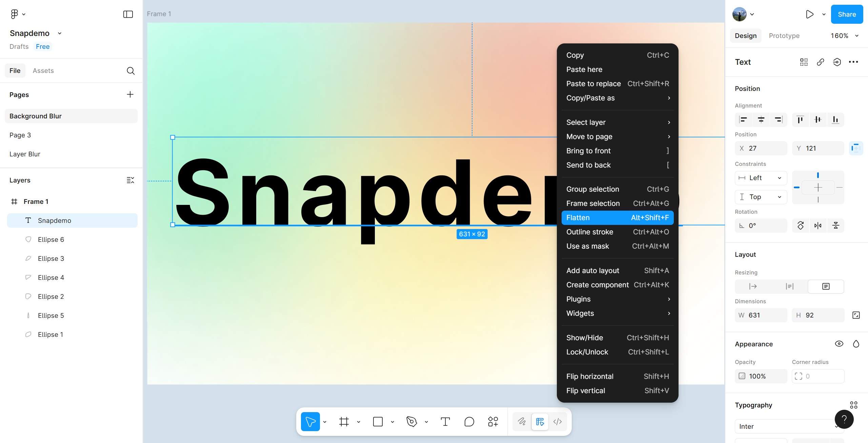Toggle constrain proportions lock icon
The width and height of the screenshot is (868, 443).
click(856, 315)
